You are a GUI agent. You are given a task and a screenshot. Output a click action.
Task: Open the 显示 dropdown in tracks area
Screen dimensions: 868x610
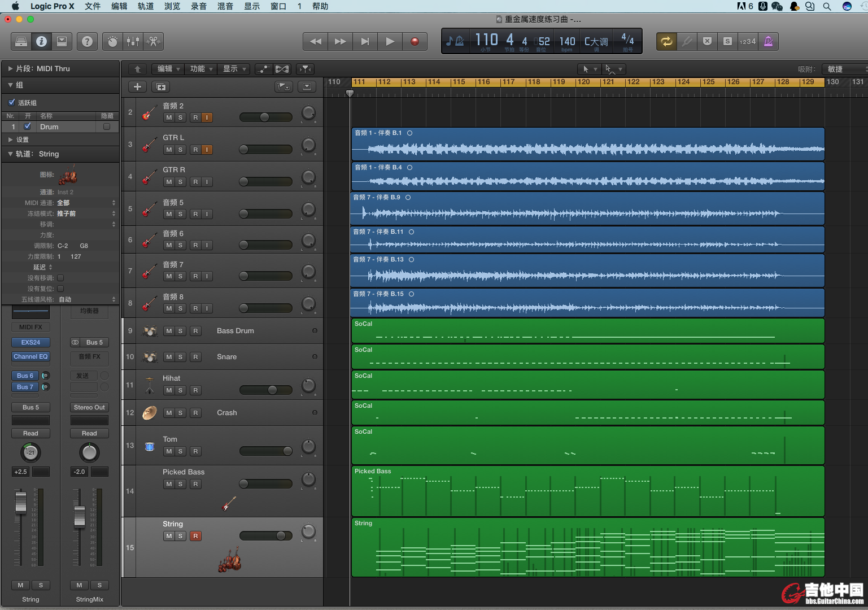point(234,69)
